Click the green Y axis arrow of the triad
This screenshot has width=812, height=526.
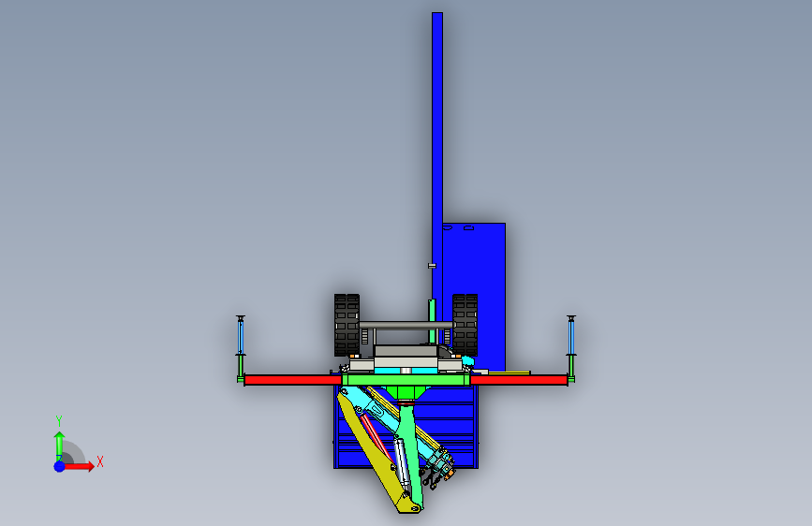(x=59, y=446)
